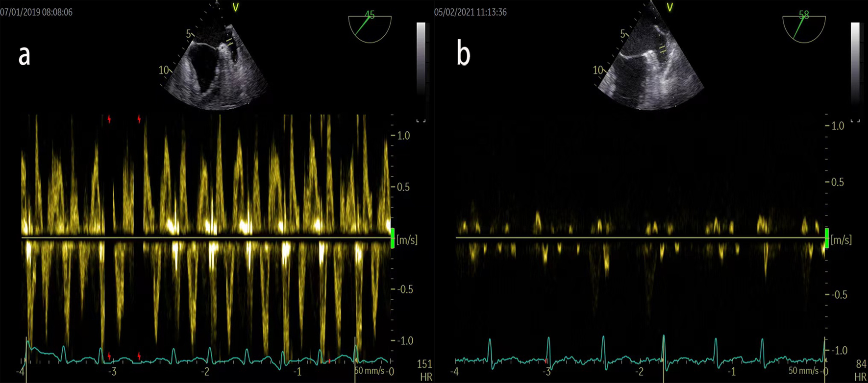The image size is (868, 383).
Task: Click the 50 mm/s sweep speed in panel a
Action: pyautogui.click(x=370, y=371)
